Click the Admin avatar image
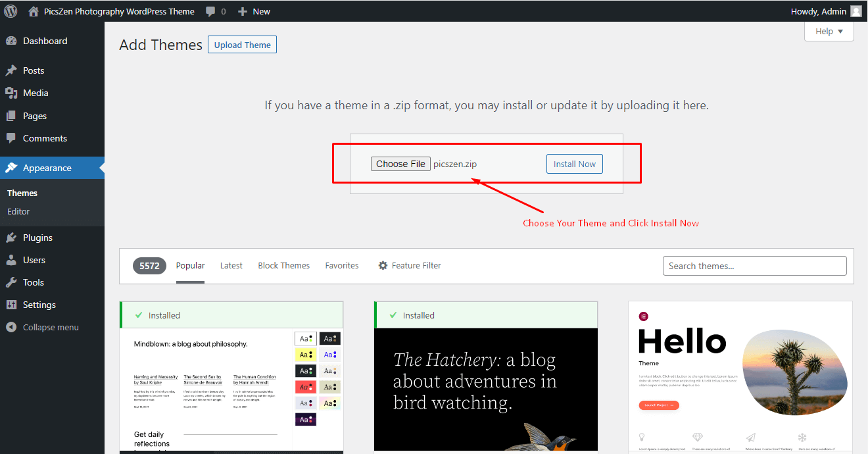This screenshot has height=454, width=868. point(856,11)
